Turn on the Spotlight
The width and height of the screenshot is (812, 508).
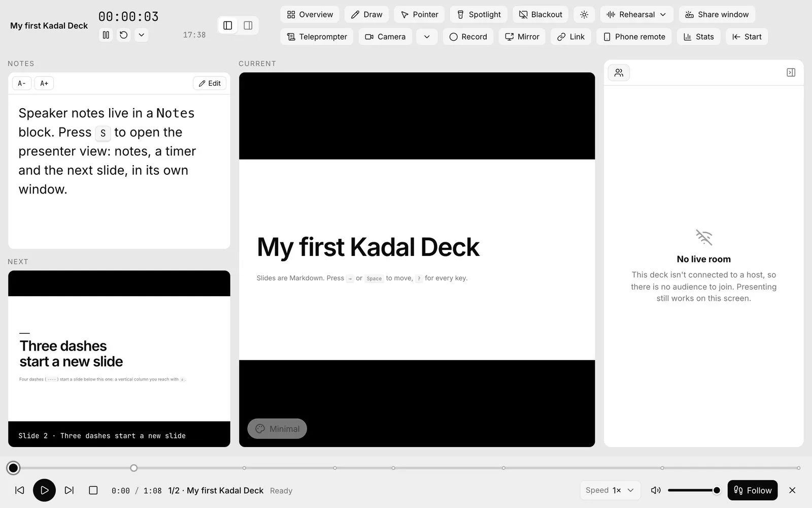(479, 14)
